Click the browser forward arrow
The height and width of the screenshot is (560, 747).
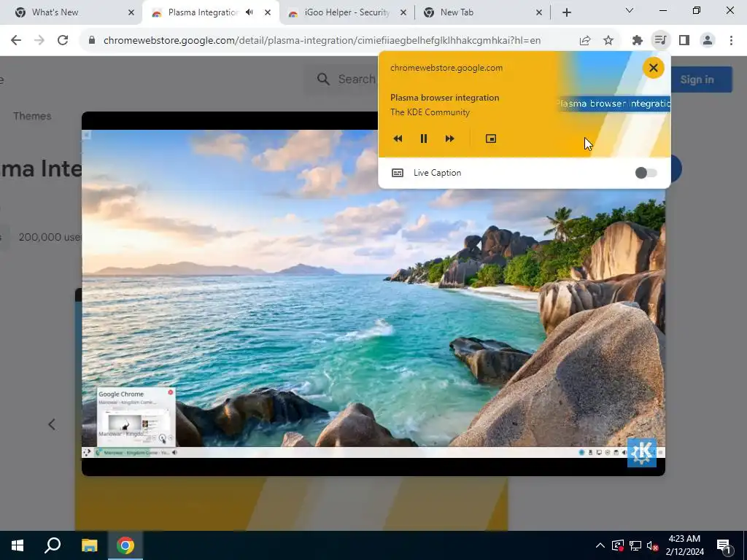tap(39, 41)
